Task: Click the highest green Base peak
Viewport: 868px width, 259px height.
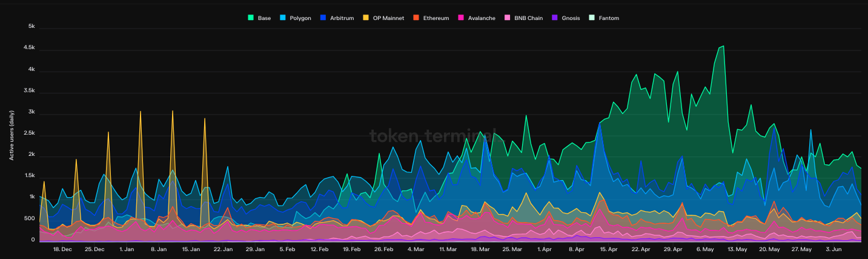Action: pyautogui.click(x=723, y=46)
